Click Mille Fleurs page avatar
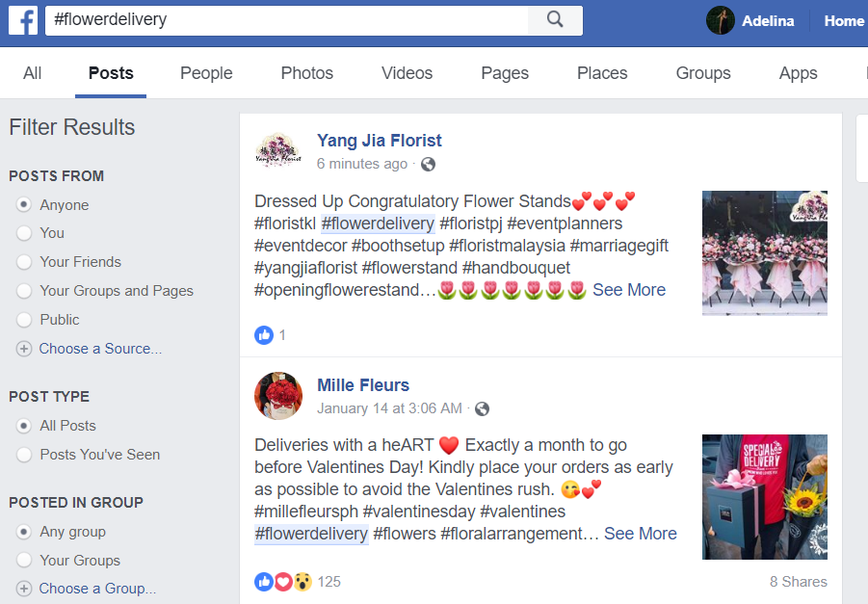The height and width of the screenshot is (604, 868). pyautogui.click(x=278, y=396)
